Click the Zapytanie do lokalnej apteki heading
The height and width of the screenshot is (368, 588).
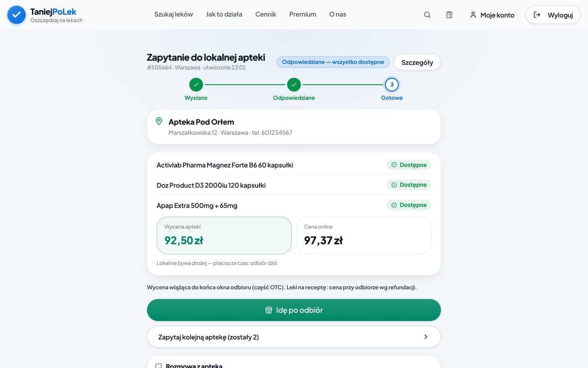click(206, 57)
